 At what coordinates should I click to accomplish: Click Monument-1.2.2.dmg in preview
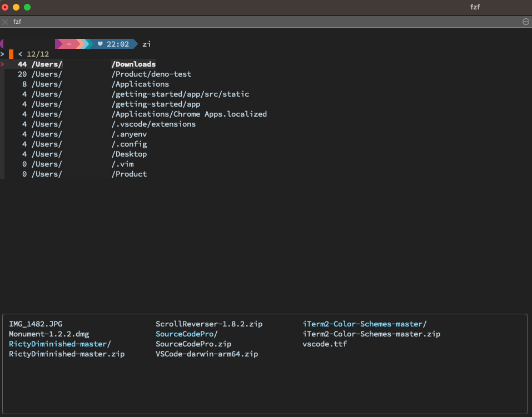(49, 334)
